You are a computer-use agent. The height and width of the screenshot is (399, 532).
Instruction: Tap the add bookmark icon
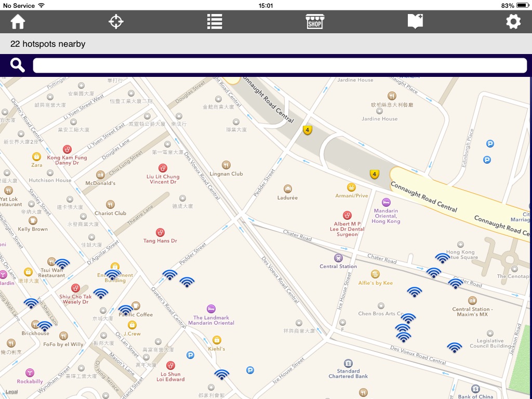point(415,22)
